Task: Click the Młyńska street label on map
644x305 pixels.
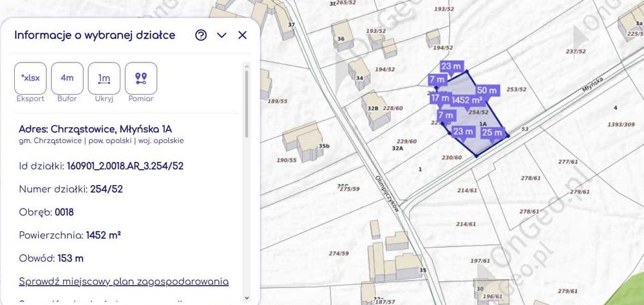Action: (592, 85)
